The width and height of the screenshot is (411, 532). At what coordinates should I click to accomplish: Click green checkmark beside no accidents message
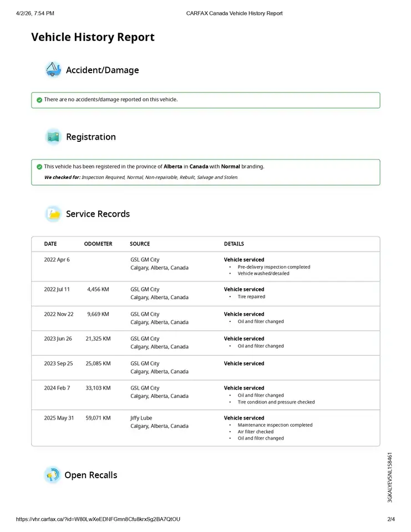tap(39, 100)
